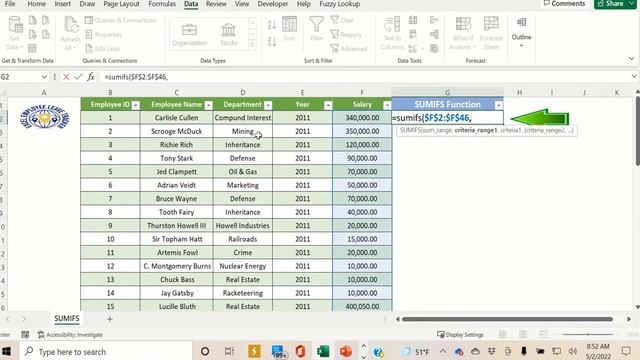640x360 pixels.
Task: Open Department filter dropdown
Action: 268,105
